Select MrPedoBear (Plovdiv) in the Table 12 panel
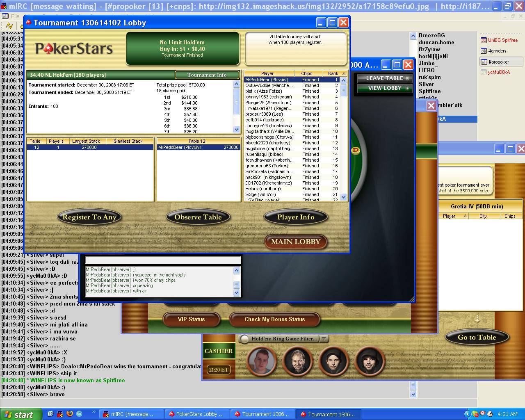525x420 pixels. [x=199, y=147]
